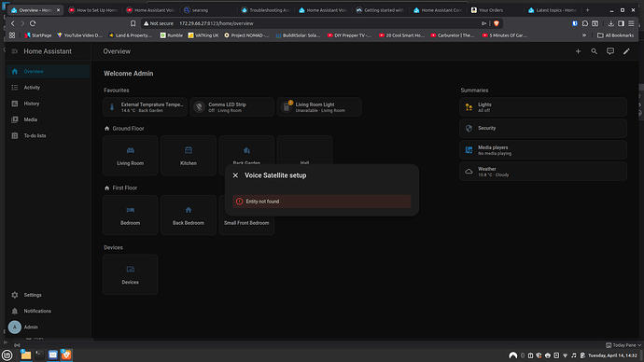Open the network tray icon
The height and width of the screenshot is (362, 644).
(x=566, y=355)
